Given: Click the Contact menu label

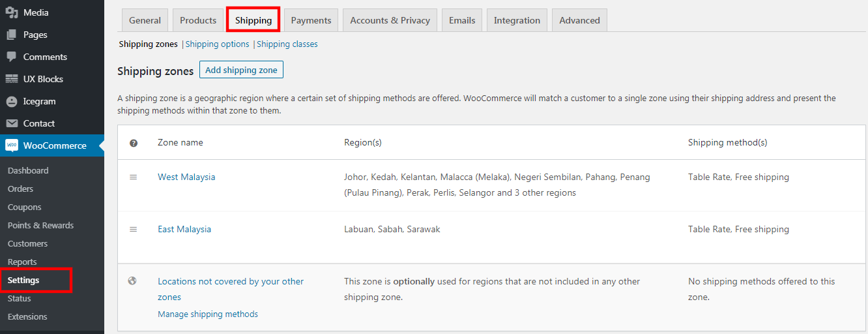Looking at the screenshot, I should (39, 123).
